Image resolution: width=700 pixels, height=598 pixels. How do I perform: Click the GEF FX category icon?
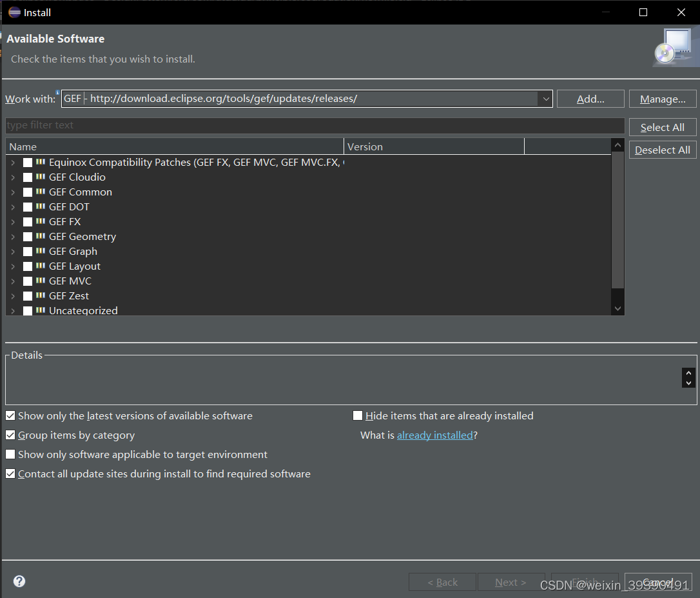pyautogui.click(x=41, y=221)
